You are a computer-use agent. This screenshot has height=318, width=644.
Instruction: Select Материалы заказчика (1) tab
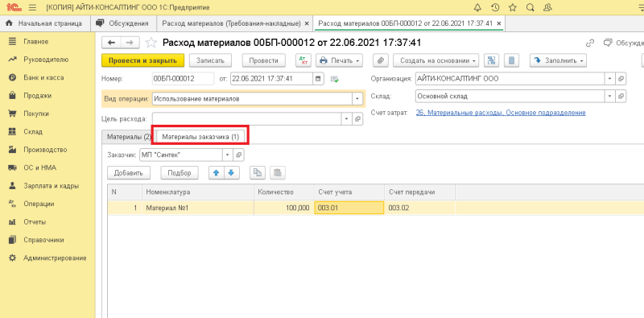(200, 137)
